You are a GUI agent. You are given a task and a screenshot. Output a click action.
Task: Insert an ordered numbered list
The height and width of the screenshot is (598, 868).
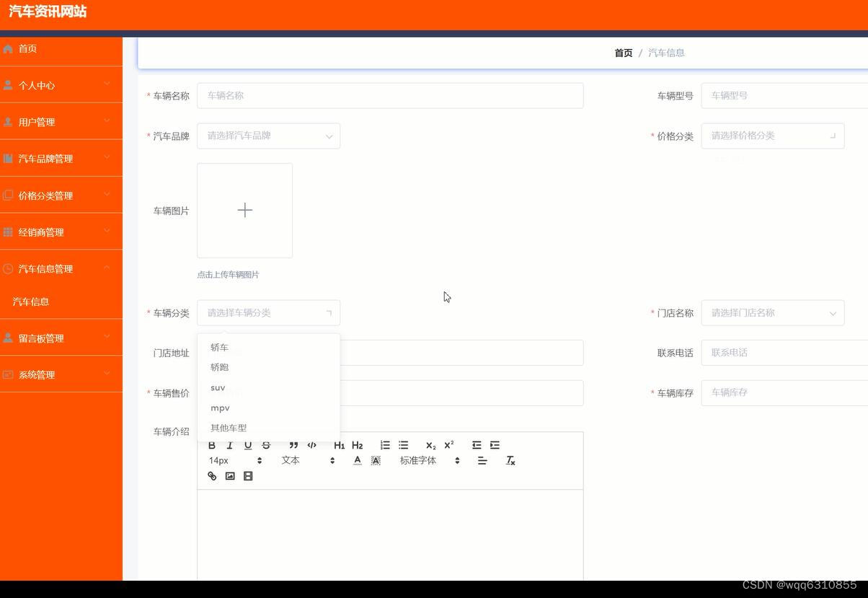(x=385, y=445)
